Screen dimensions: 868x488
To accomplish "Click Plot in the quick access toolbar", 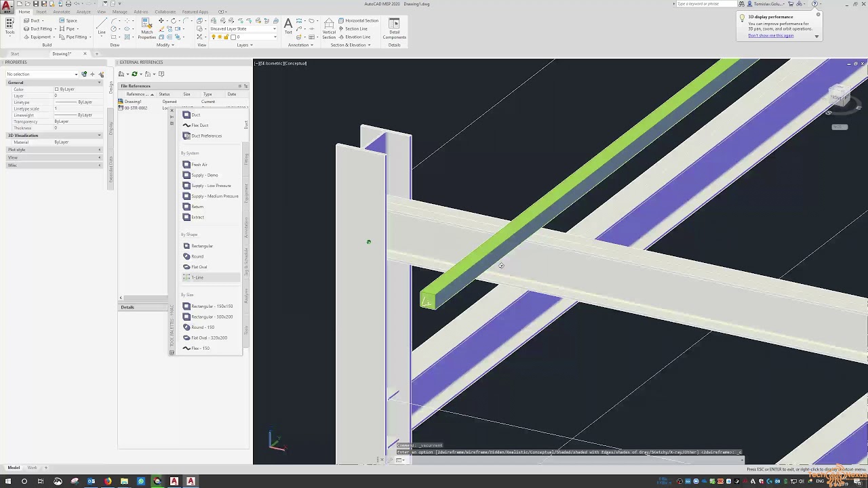I will 68,3.
